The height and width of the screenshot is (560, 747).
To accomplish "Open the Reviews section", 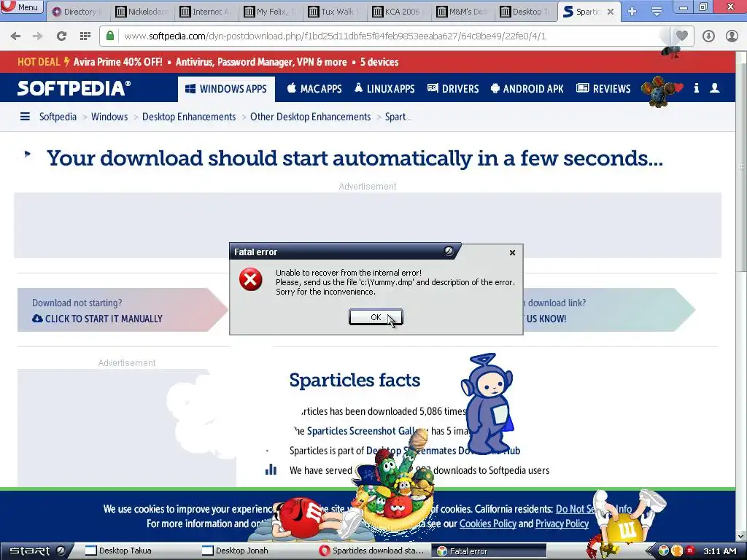I will point(603,88).
